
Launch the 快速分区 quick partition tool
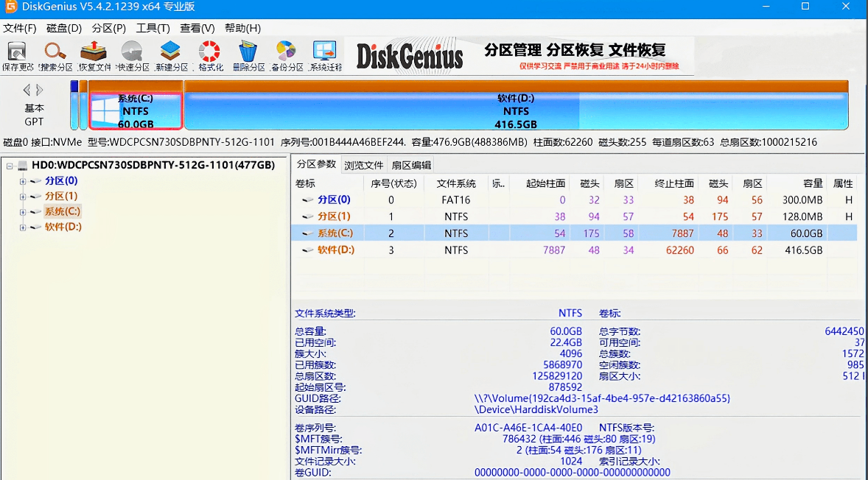(x=133, y=53)
